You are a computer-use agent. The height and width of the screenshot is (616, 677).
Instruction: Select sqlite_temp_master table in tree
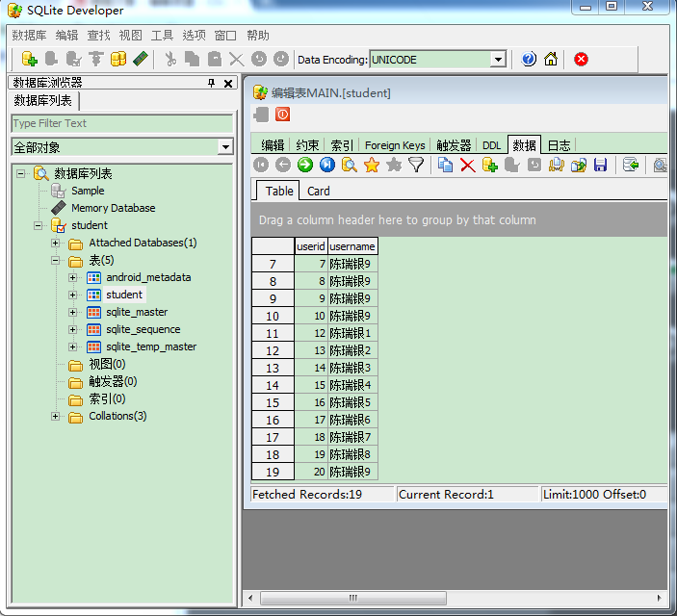click(x=151, y=346)
